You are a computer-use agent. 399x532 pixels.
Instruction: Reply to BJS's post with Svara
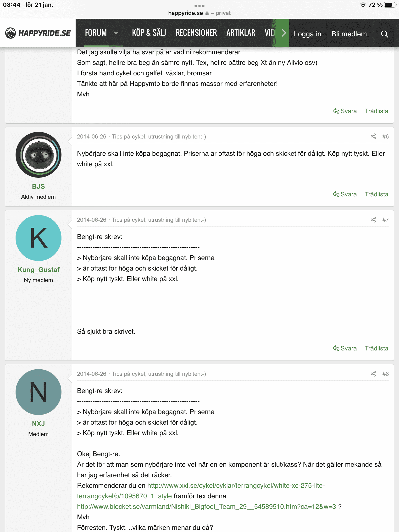[x=345, y=194]
